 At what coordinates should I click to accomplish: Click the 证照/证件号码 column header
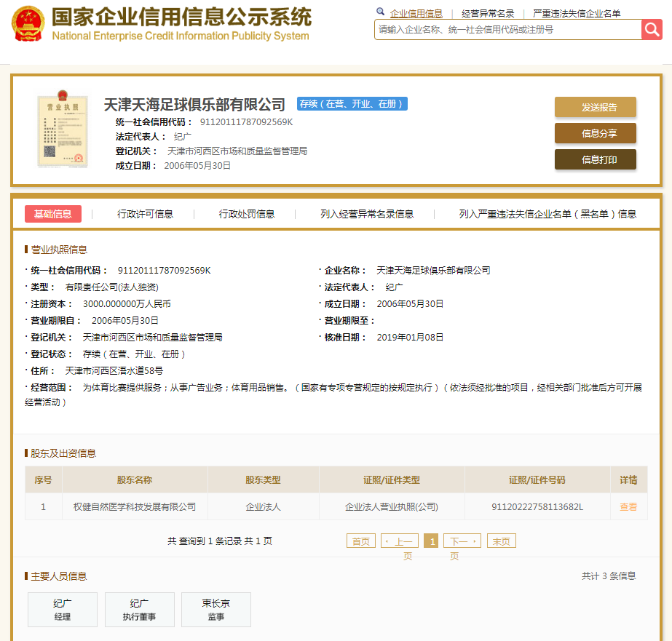click(537, 479)
